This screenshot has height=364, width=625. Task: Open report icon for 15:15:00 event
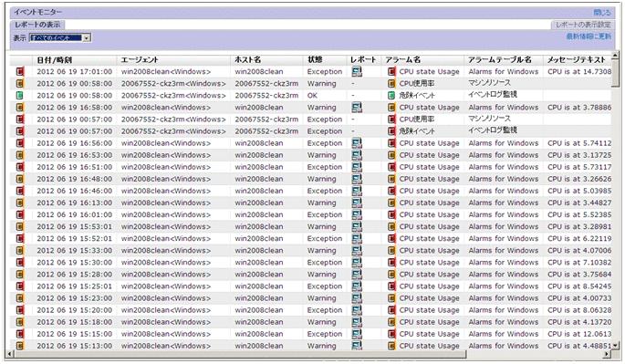[x=357, y=334]
